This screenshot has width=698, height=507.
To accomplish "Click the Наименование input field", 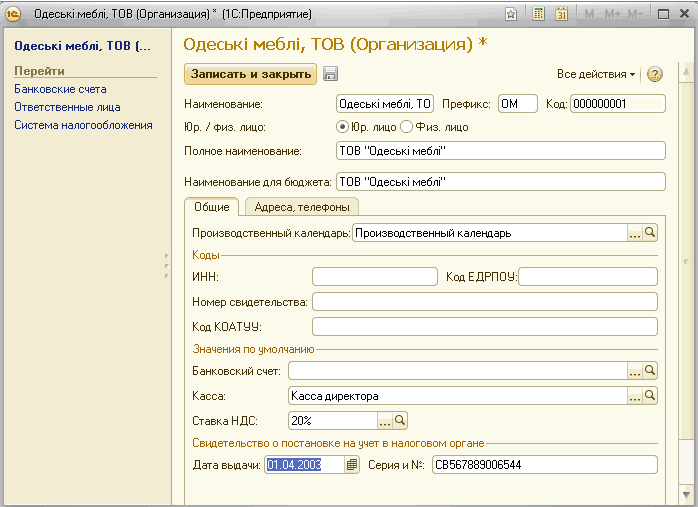I will (x=385, y=104).
